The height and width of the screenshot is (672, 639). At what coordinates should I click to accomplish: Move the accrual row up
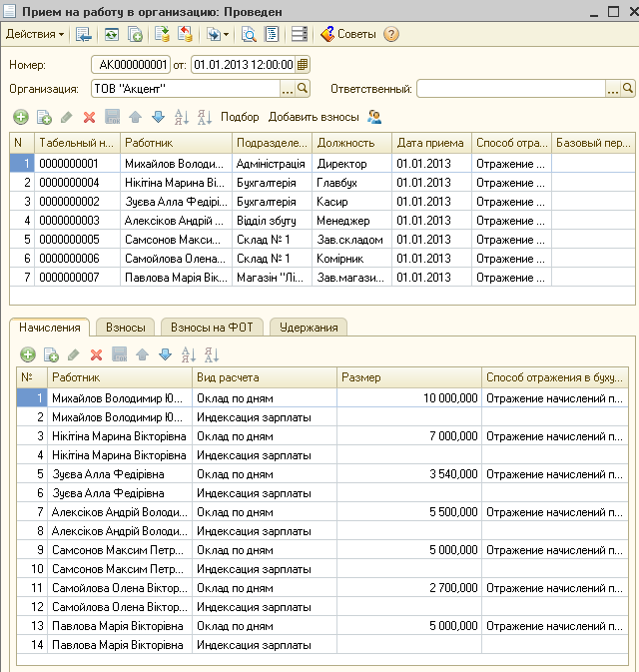click(x=143, y=354)
